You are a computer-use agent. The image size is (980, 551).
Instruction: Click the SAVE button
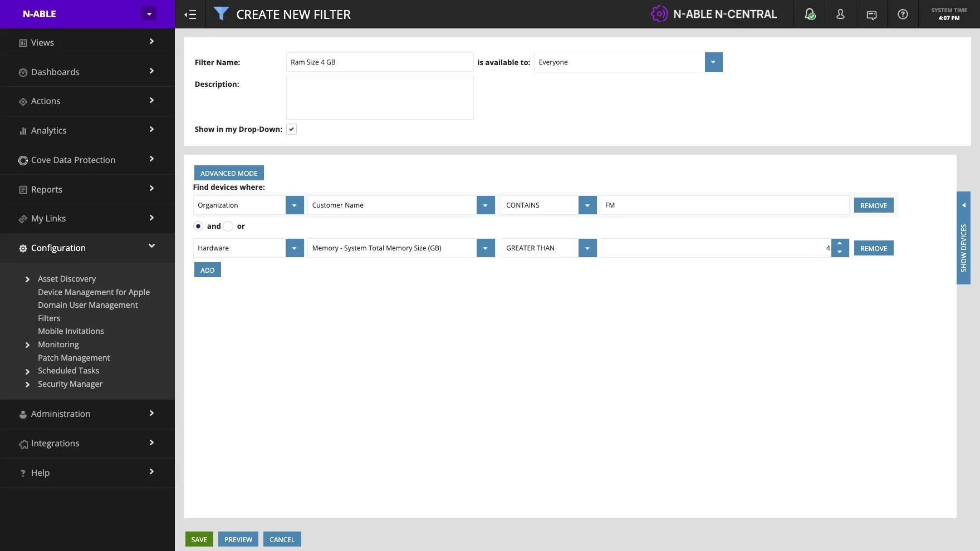pyautogui.click(x=199, y=539)
